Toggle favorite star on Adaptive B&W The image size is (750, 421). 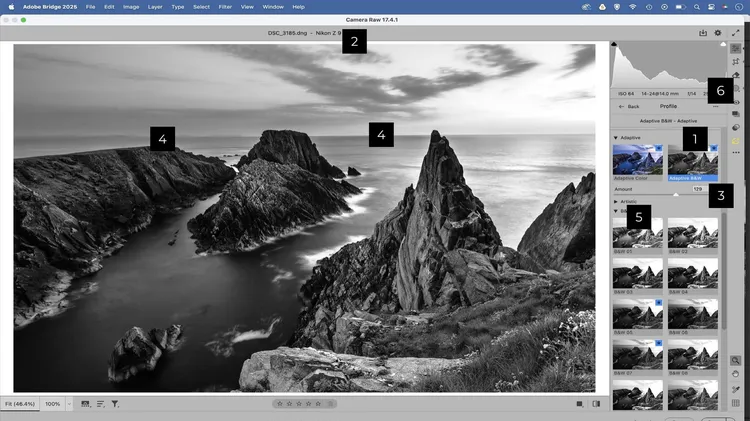coord(712,147)
